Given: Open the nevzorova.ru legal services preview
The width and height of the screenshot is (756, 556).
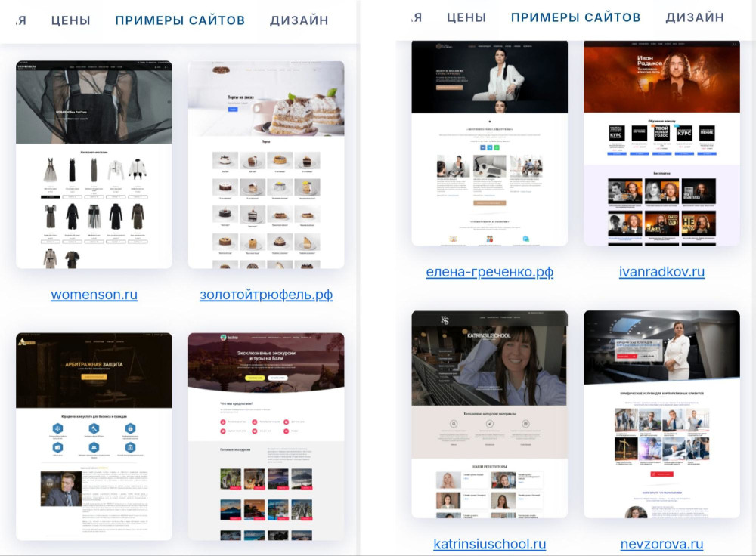Looking at the screenshot, I should point(661,414).
